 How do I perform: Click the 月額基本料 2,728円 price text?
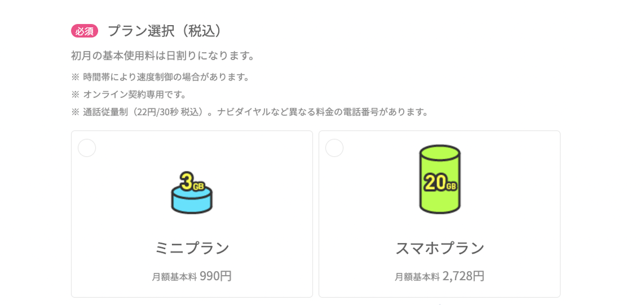click(x=440, y=276)
